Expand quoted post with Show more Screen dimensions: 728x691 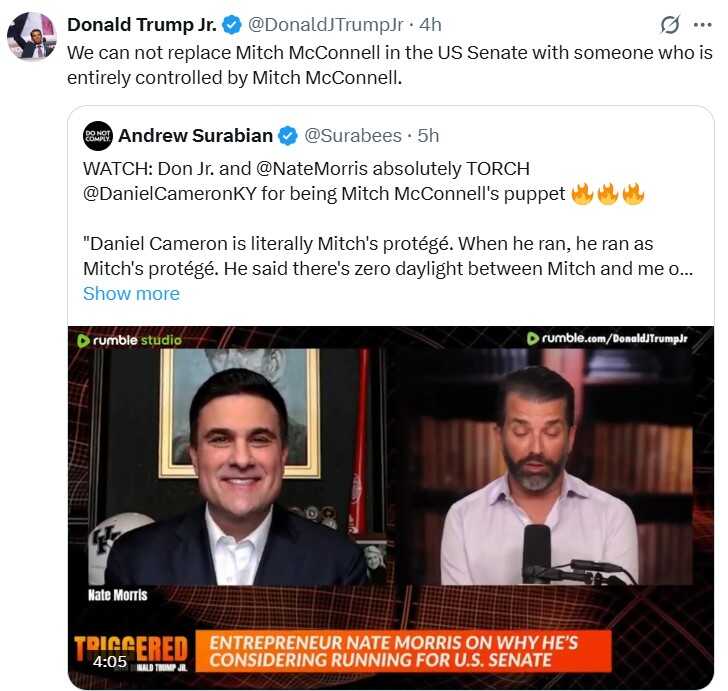[131, 293]
